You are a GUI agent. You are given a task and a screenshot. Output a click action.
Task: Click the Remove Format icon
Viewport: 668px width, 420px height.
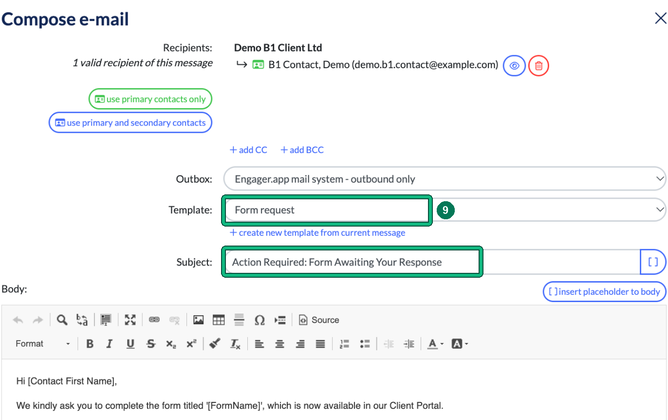click(235, 344)
